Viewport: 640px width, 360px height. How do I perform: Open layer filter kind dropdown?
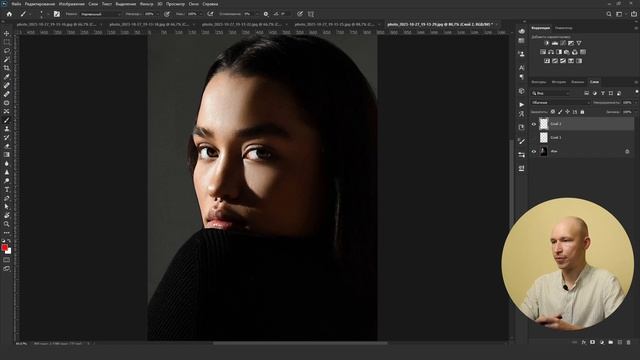pos(550,93)
